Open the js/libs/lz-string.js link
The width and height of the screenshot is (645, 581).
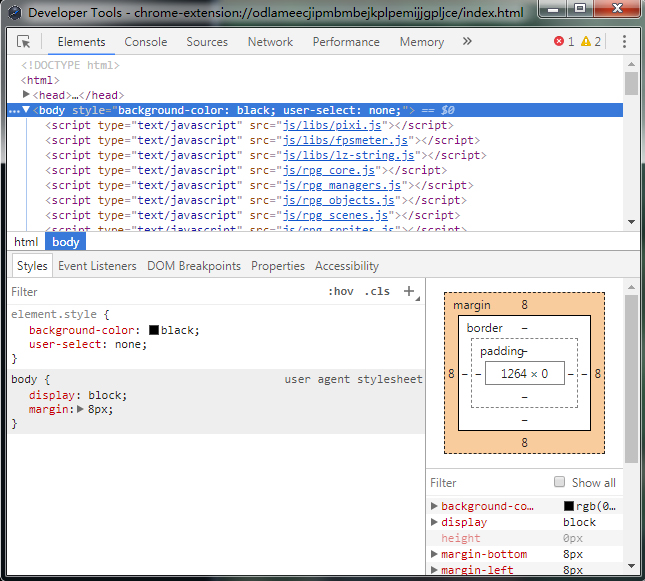click(348, 155)
